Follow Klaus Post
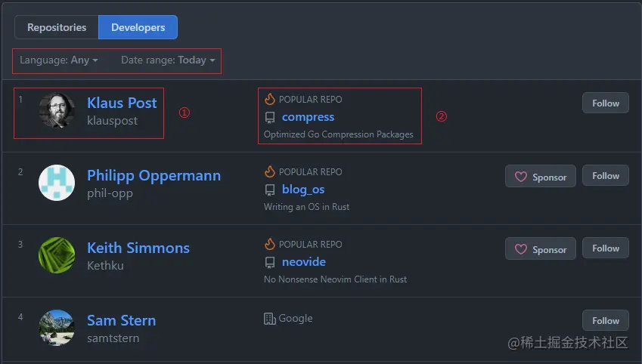 [x=605, y=103]
